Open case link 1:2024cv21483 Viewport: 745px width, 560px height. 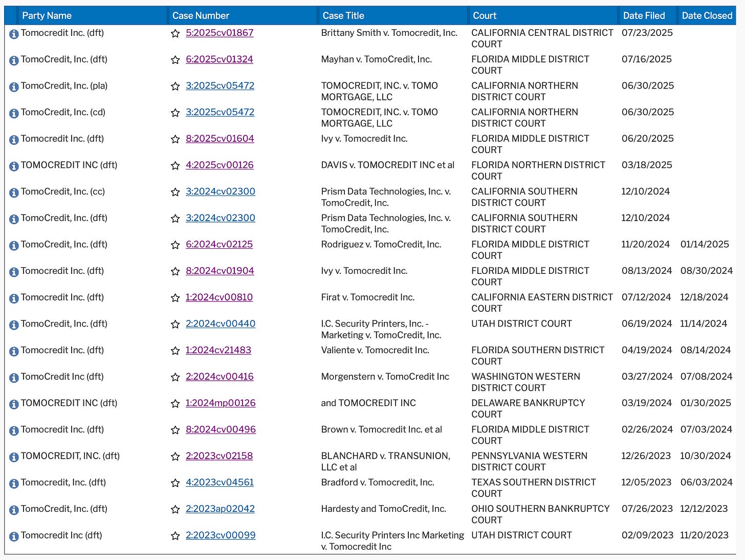[218, 350]
